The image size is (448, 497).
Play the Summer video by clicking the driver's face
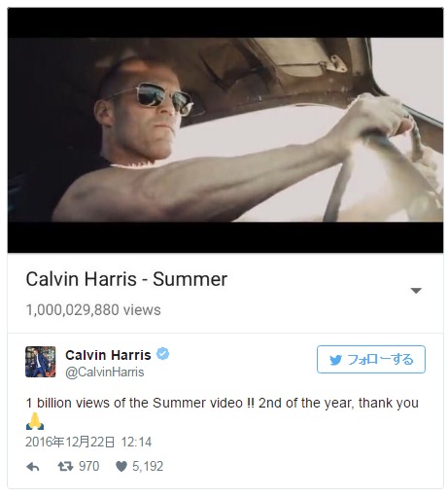pos(143,117)
